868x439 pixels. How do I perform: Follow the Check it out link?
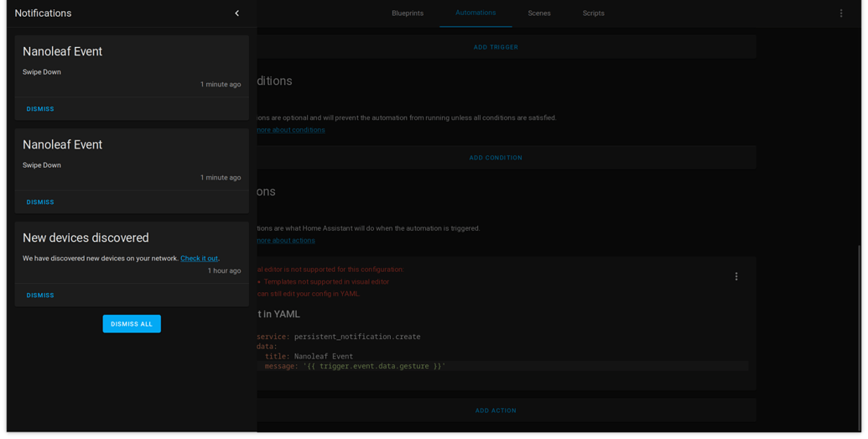tap(200, 259)
